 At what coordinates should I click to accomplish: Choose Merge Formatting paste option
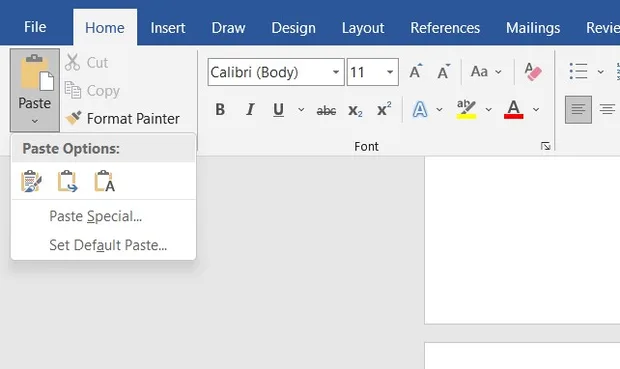(x=68, y=181)
